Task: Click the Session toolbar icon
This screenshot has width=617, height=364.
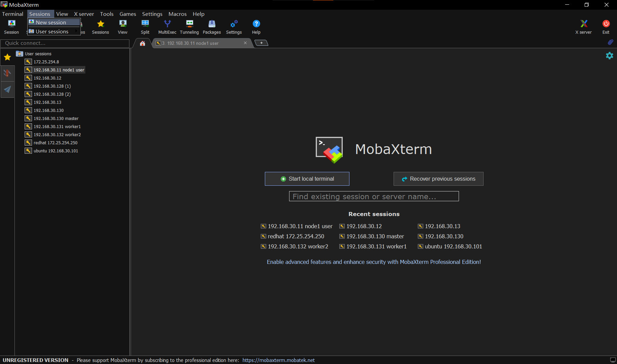Action: click(x=11, y=27)
